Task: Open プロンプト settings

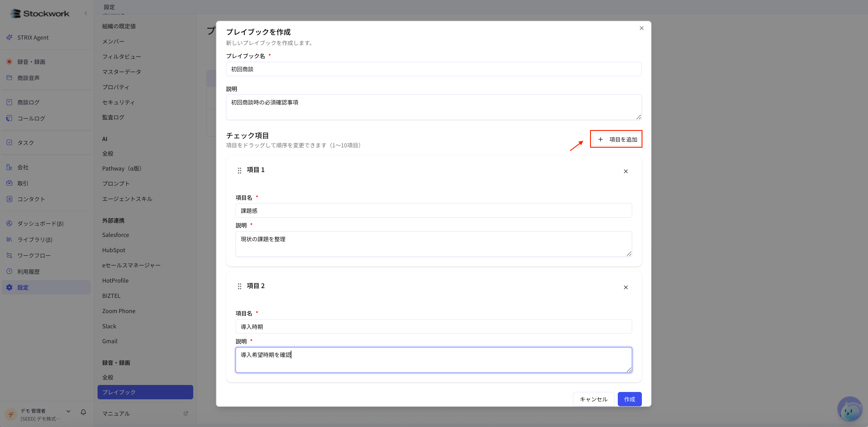Action: point(116,184)
